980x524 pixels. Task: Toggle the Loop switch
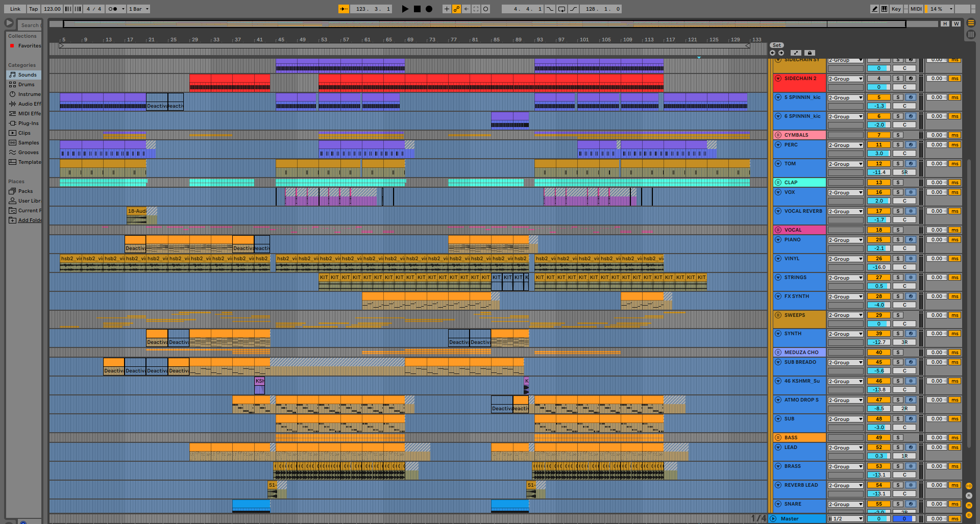coord(561,9)
